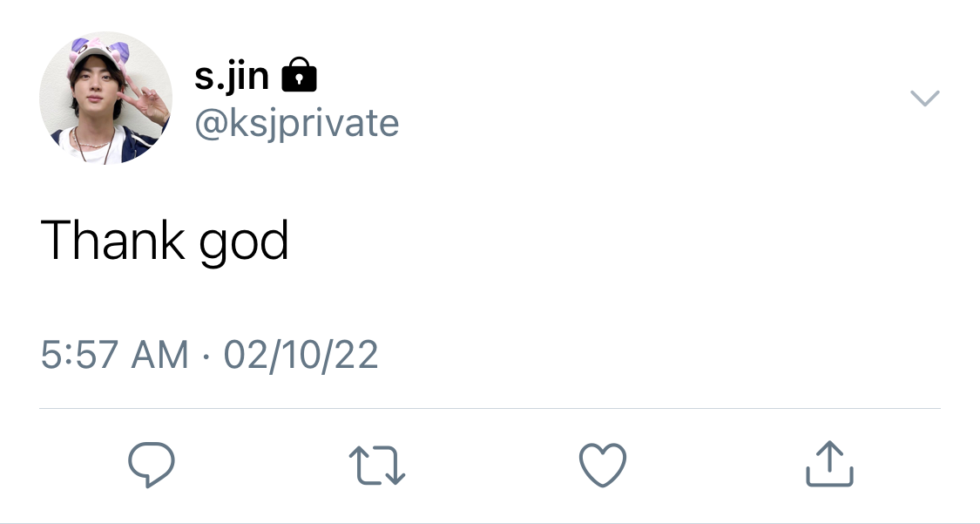980x524 pixels.
Task: Open the @ksjprivate handle
Action: click(x=297, y=123)
